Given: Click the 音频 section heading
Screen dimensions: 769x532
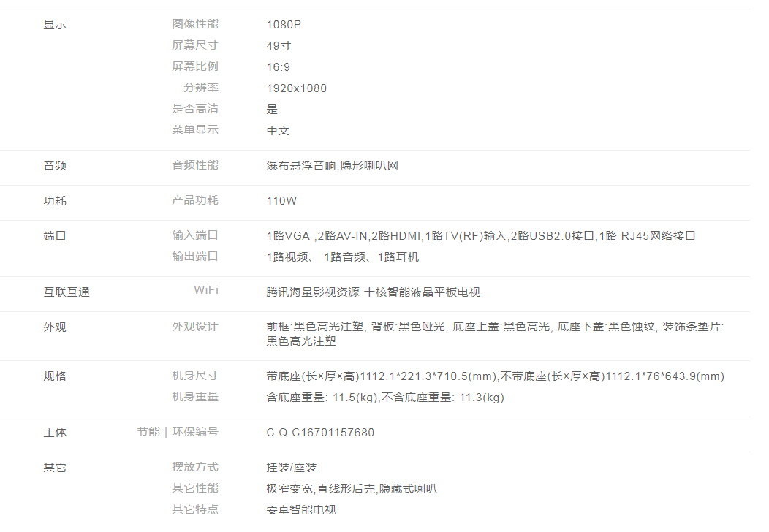Looking at the screenshot, I should tap(55, 166).
